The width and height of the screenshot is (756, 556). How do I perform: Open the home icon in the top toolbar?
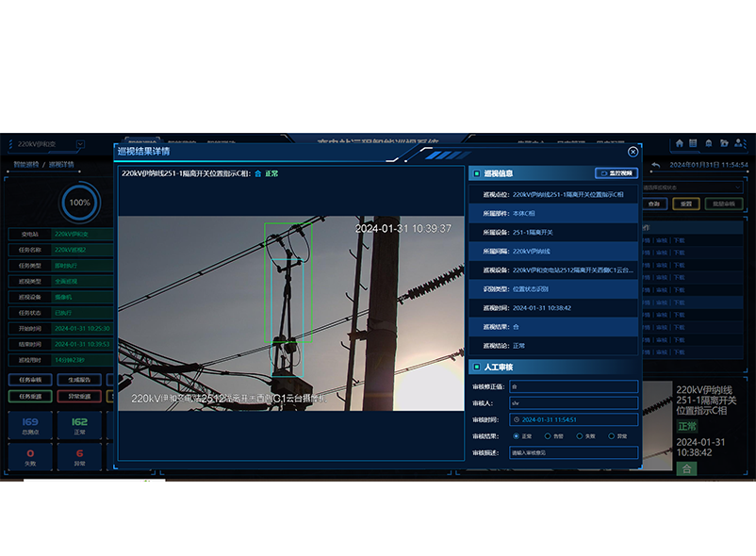click(x=681, y=143)
